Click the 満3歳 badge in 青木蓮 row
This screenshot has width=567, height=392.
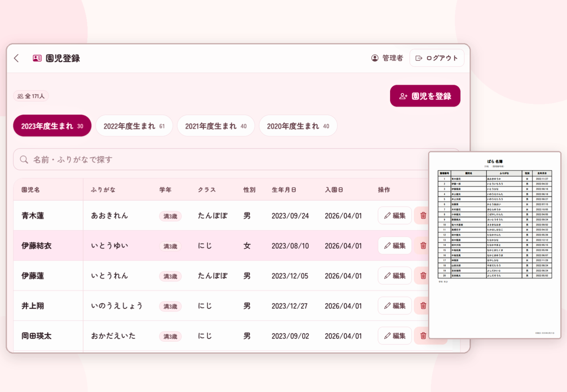pos(170,216)
